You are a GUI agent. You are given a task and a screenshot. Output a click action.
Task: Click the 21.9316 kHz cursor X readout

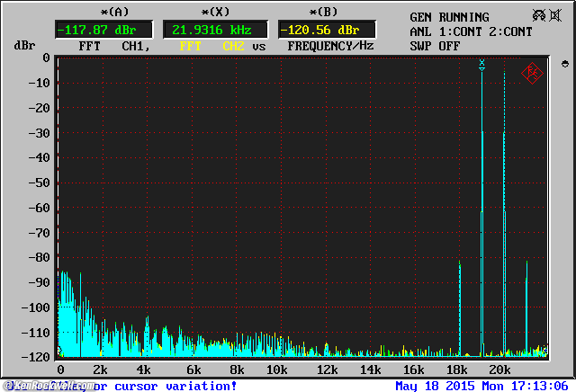pyautogui.click(x=216, y=29)
